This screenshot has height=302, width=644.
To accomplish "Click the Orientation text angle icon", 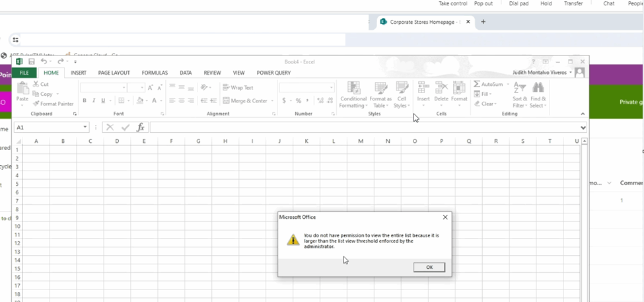I will pos(203,87).
